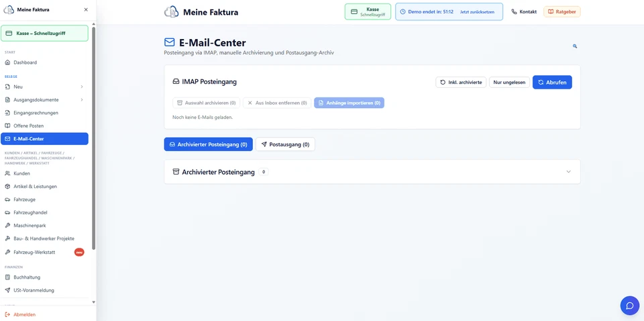Switch to Archivierter Posteingang (0) tab
This screenshot has width=644, height=321.
tap(208, 144)
